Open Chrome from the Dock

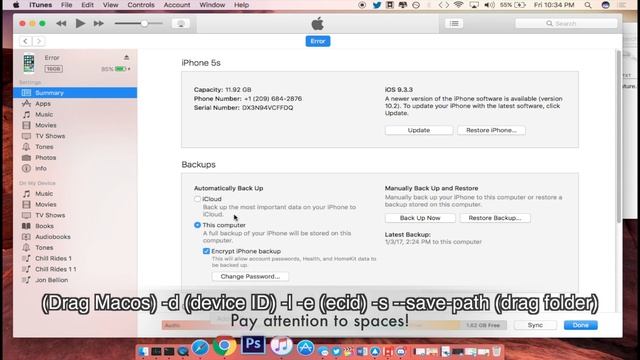pyautogui.click(x=224, y=347)
